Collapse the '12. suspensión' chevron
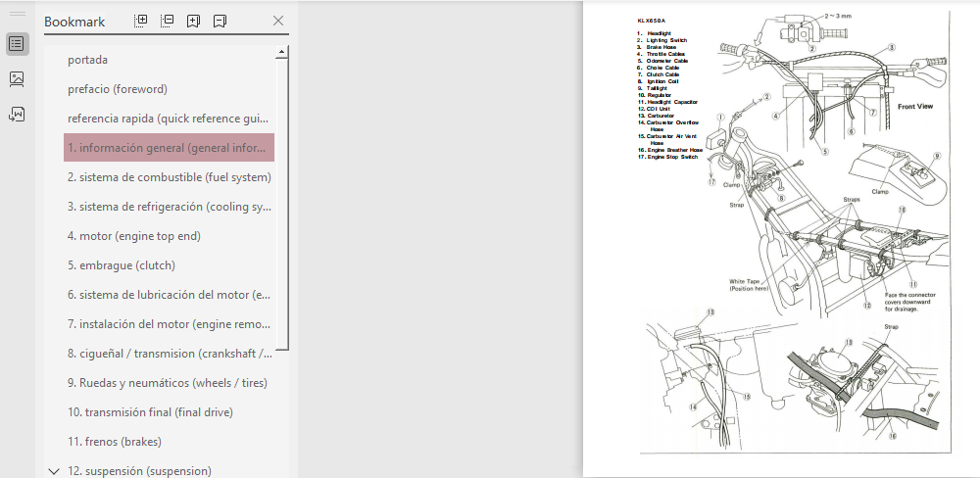 pos(54,471)
